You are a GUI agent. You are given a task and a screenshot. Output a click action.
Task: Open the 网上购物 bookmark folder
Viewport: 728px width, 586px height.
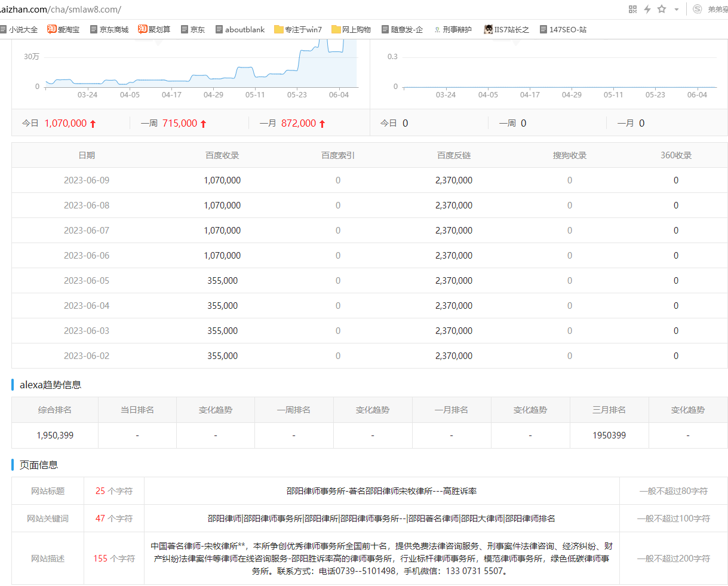(351, 29)
